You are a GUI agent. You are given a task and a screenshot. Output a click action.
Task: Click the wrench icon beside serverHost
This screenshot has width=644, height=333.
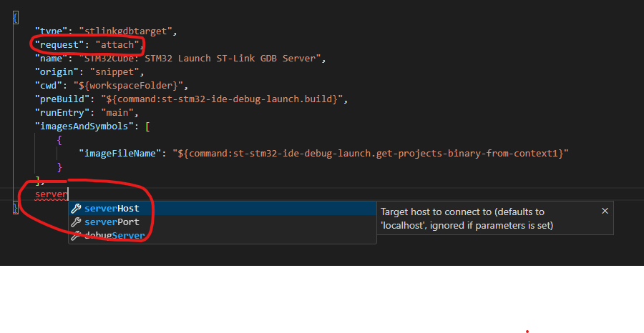(x=77, y=209)
